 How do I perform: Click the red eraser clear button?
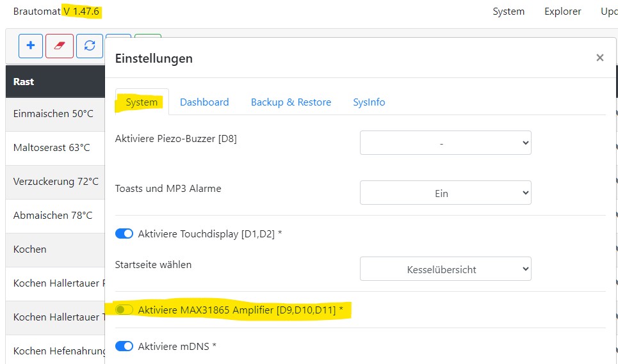tap(60, 46)
